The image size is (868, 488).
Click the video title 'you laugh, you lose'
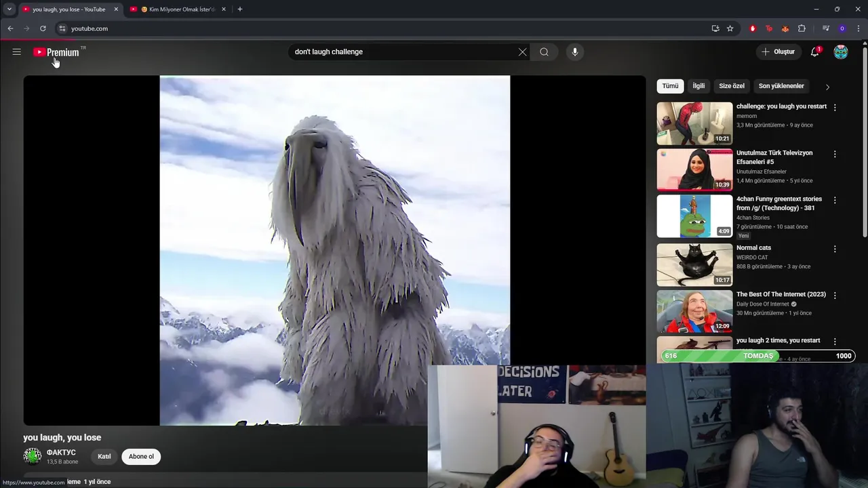pyautogui.click(x=62, y=437)
